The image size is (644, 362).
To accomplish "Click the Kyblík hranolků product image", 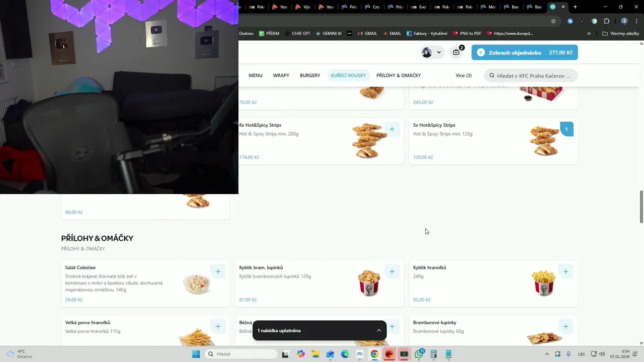I will click(544, 283).
